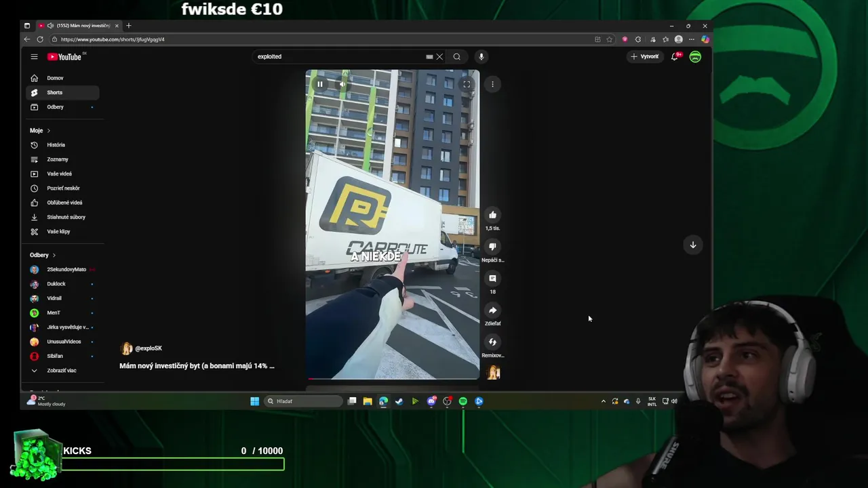Open Pozrieť neskôr list
The height and width of the screenshot is (488, 868).
pos(63,188)
